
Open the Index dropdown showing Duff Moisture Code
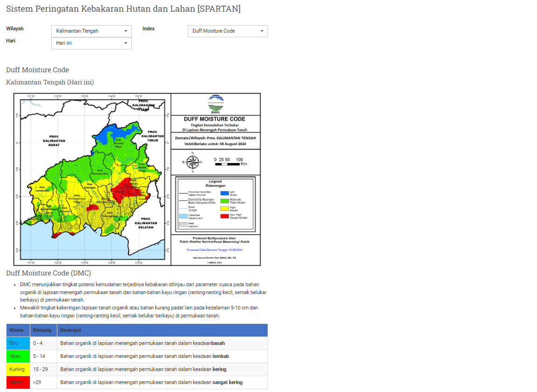pyautogui.click(x=228, y=31)
